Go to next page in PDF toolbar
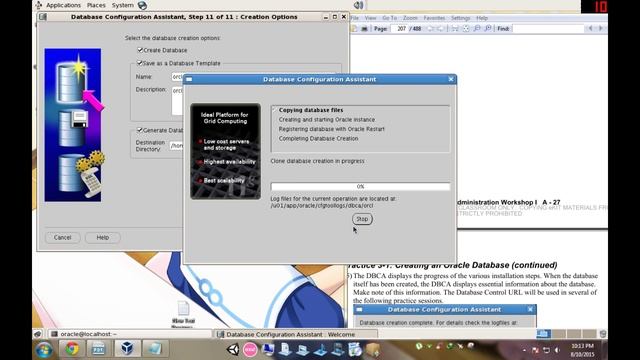Screen dimensions: 640x360 tap(440, 29)
